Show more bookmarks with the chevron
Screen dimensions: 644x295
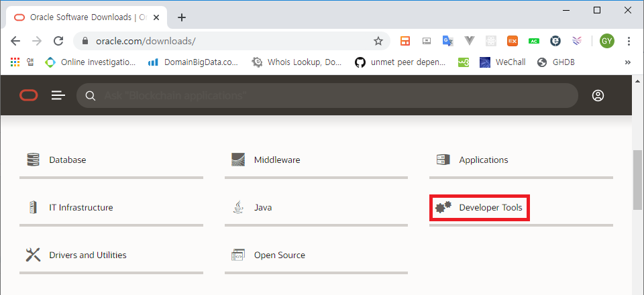pyautogui.click(x=628, y=62)
